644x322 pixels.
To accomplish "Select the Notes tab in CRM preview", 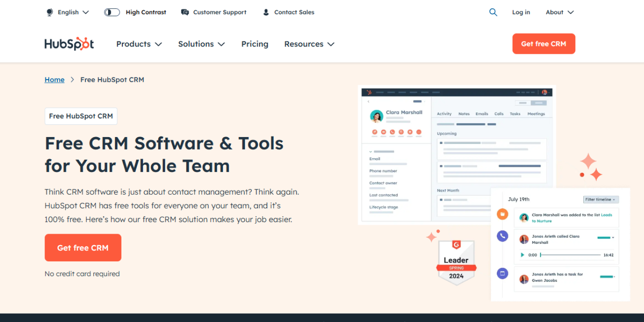I will 464,114.
